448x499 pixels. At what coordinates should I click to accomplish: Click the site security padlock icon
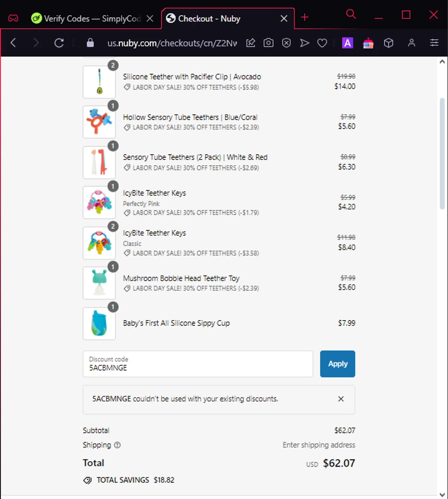(x=90, y=43)
